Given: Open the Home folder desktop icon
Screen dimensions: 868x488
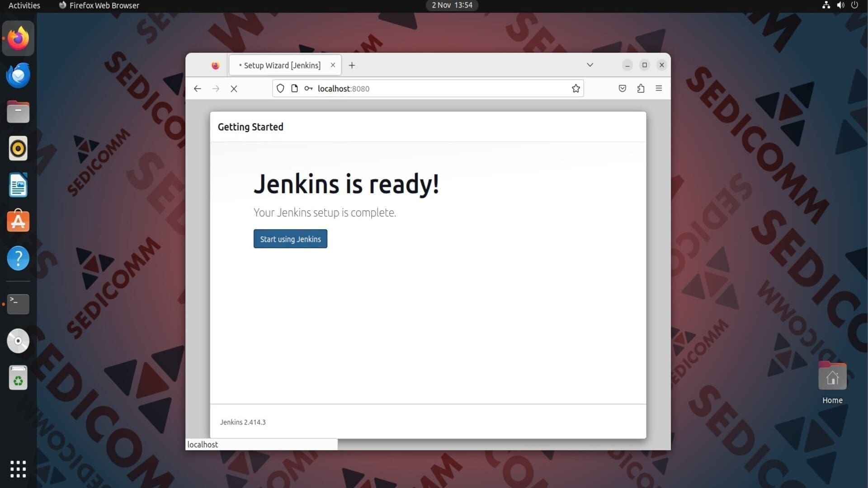Looking at the screenshot, I should click(x=832, y=382).
